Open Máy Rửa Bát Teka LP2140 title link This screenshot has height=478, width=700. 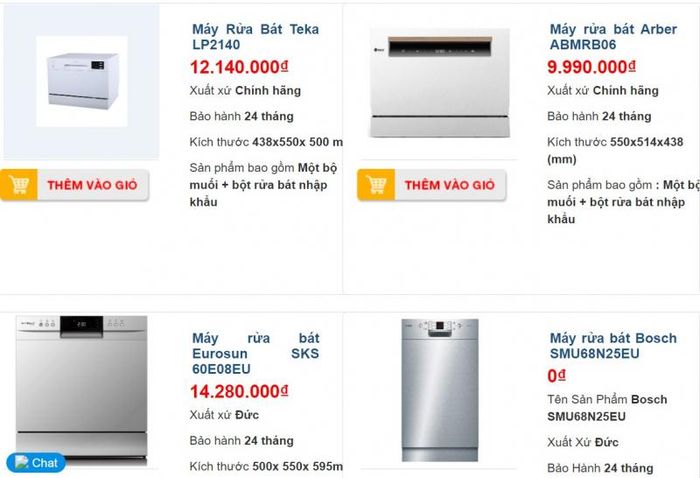(255, 37)
